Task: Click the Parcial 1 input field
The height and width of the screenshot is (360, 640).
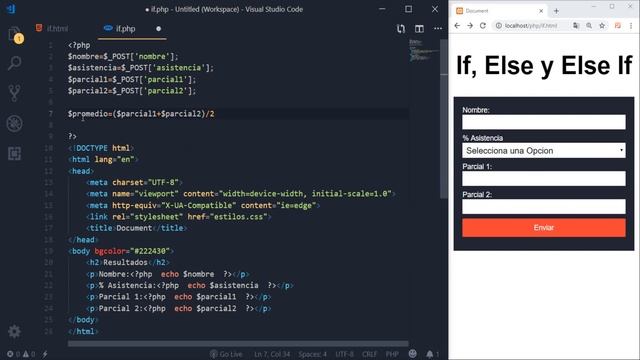Action: pos(544,179)
